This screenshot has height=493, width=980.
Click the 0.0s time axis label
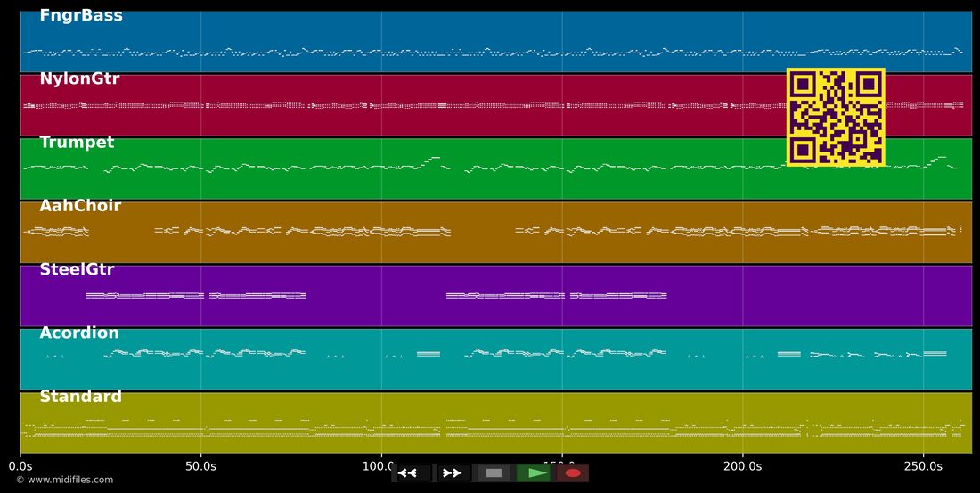(20, 466)
